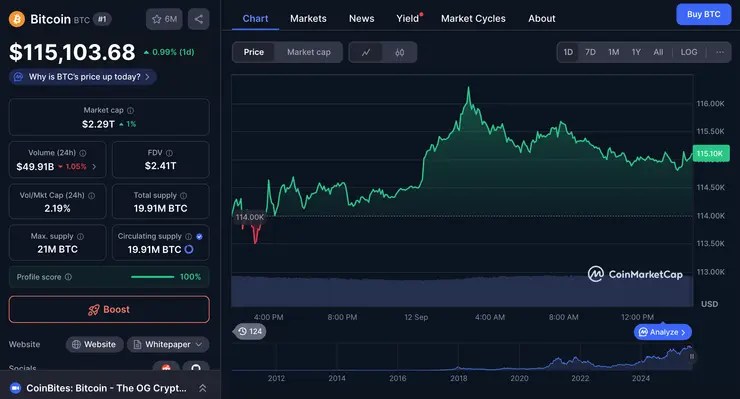This screenshot has height=399, width=740.
Task: Click the 21M BTC max supply value
Action: (58, 249)
